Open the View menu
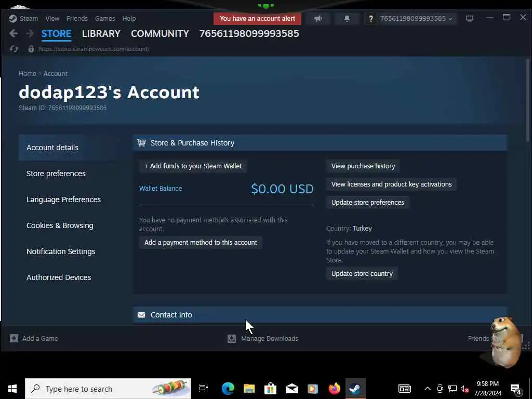The width and height of the screenshot is (532, 399). tap(52, 18)
